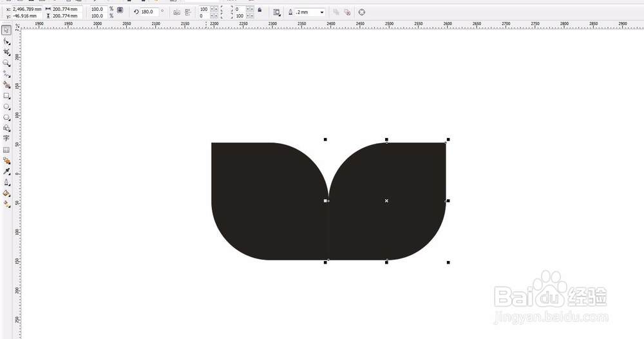Select the Table tool
The height and width of the screenshot is (339, 644).
tap(6, 150)
